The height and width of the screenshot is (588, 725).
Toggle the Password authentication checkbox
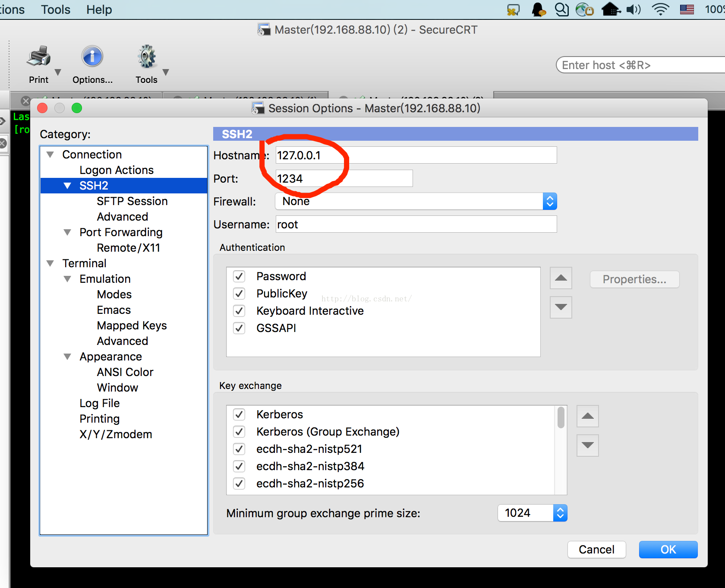[239, 276]
